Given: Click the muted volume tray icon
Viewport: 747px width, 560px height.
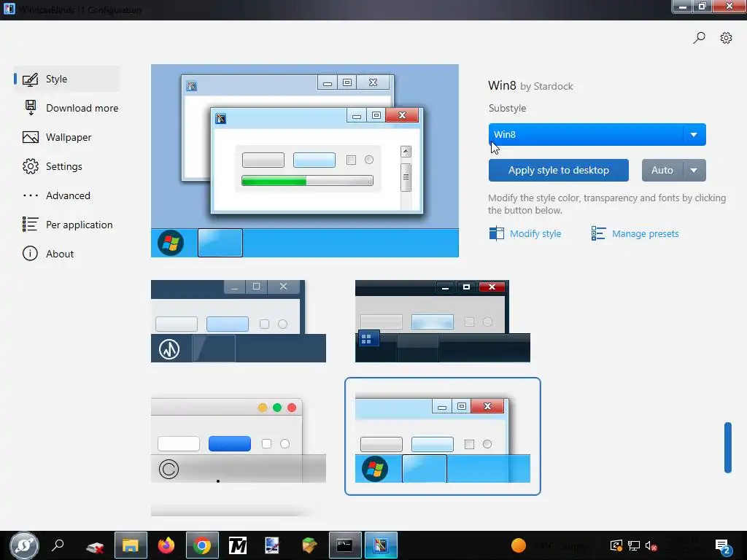Looking at the screenshot, I should [x=651, y=545].
